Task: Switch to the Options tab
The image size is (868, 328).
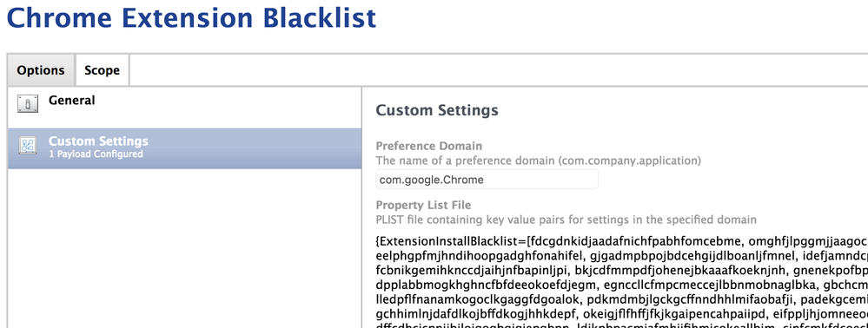Action: pos(41,70)
